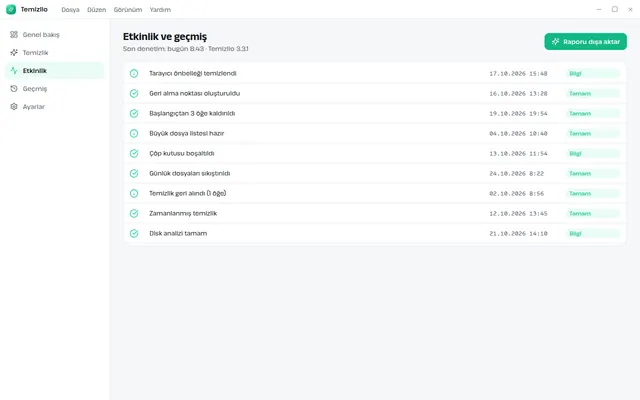640x400 pixels.
Task: Open the Geçmiş history clock icon
Action: tap(14, 89)
